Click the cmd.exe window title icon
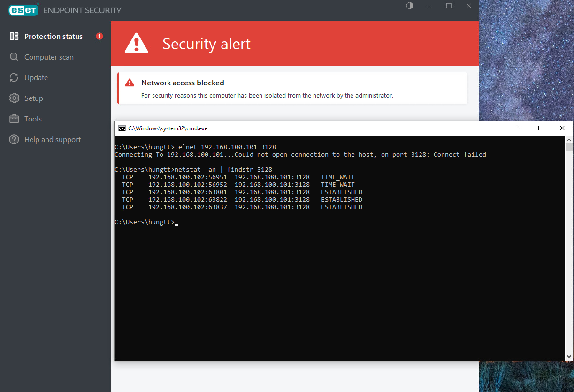The width and height of the screenshot is (574, 392). (x=122, y=128)
